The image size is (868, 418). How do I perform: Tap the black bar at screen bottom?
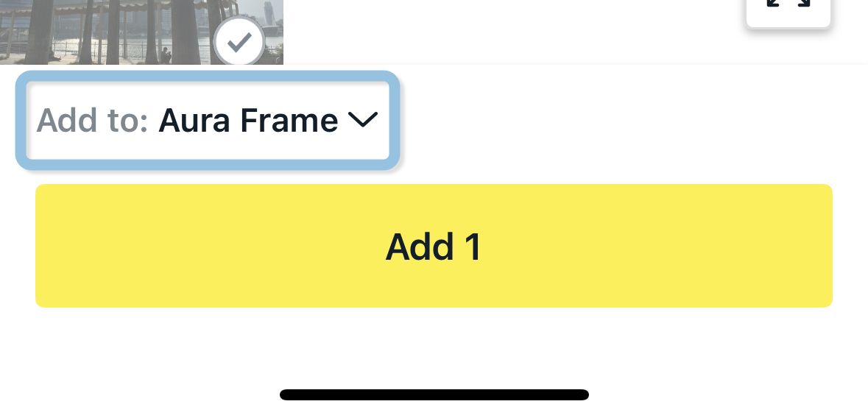[x=434, y=394]
